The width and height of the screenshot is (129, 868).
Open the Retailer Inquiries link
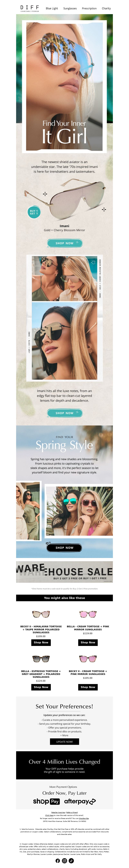[58, 812]
